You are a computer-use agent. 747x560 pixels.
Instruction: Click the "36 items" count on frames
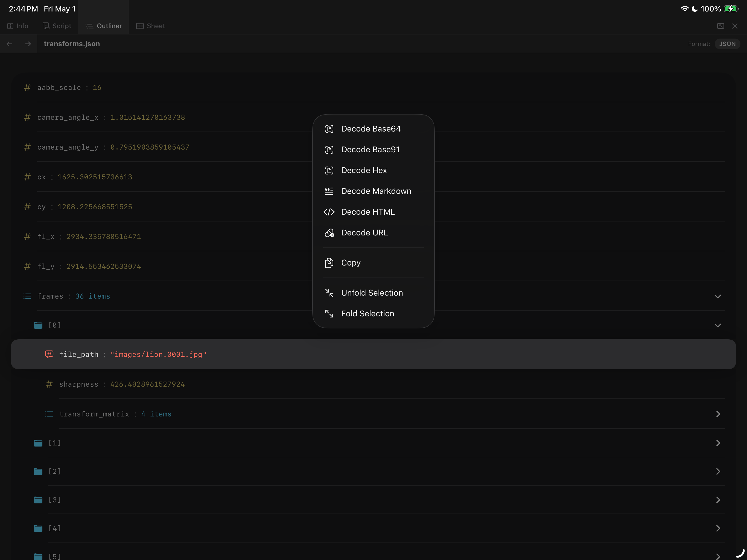tap(92, 296)
